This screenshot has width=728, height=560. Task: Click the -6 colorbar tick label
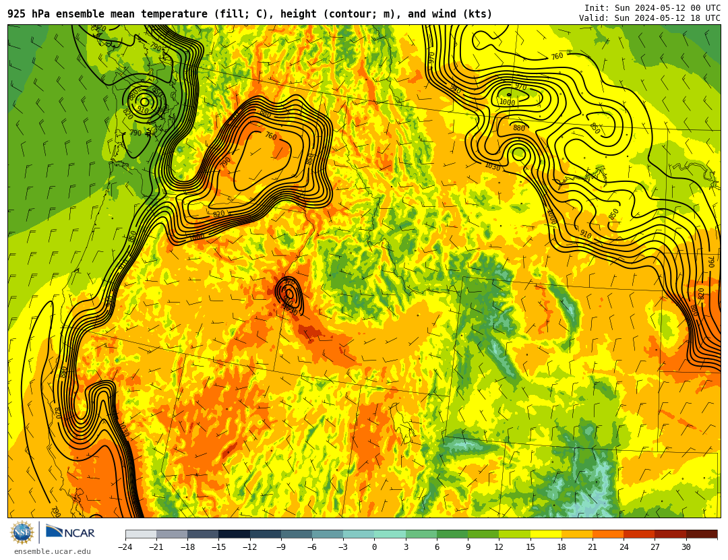click(x=312, y=547)
